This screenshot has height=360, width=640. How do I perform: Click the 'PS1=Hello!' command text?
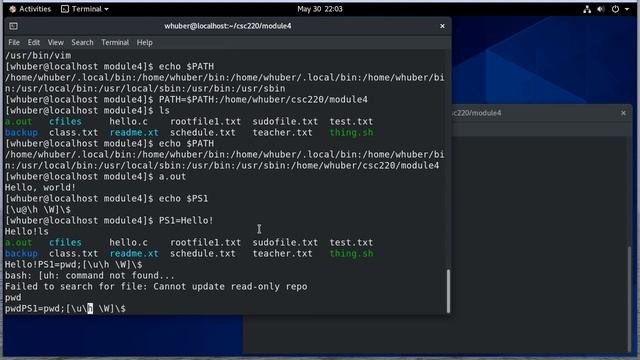[186, 221]
